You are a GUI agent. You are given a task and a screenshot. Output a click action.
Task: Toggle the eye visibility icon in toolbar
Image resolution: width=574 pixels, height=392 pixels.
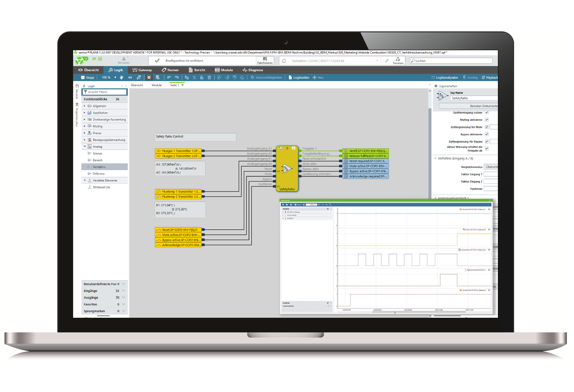[x=130, y=77]
